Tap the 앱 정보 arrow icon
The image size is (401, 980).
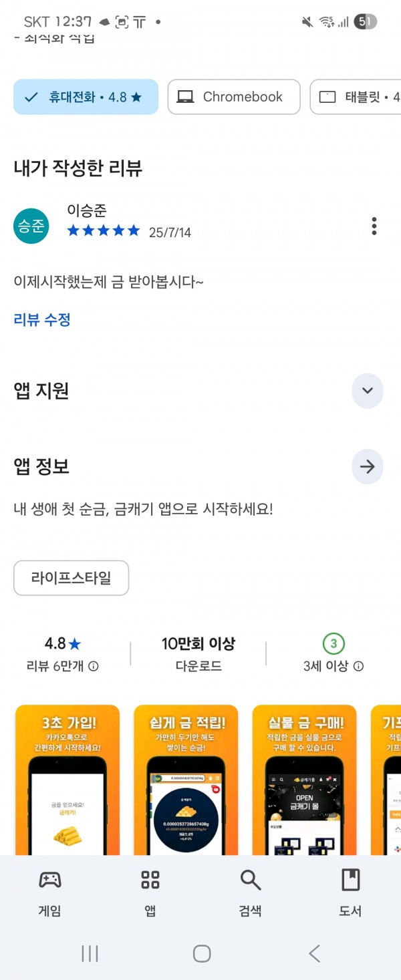(x=367, y=467)
